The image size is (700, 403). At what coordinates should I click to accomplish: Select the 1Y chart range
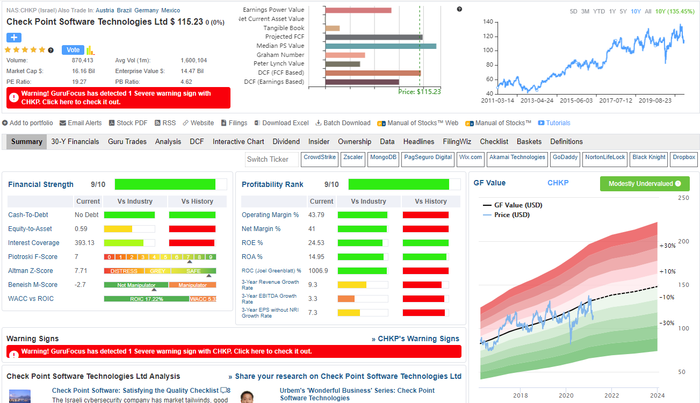tap(612, 12)
